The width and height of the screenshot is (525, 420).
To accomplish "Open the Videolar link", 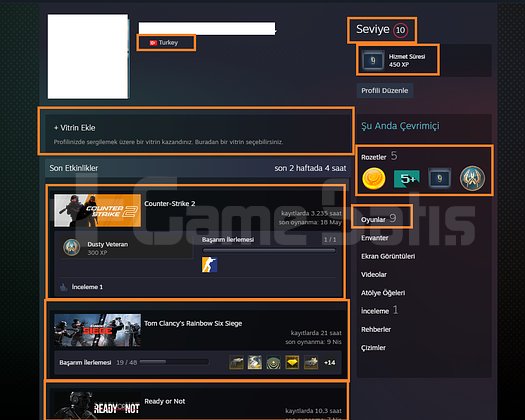I will (x=374, y=275).
